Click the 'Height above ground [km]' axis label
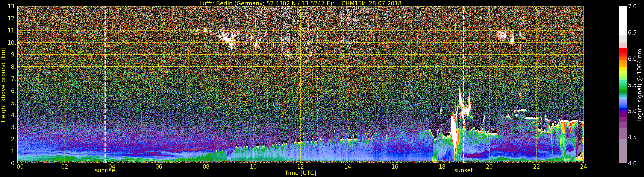644x177 pixels. coord(3,85)
